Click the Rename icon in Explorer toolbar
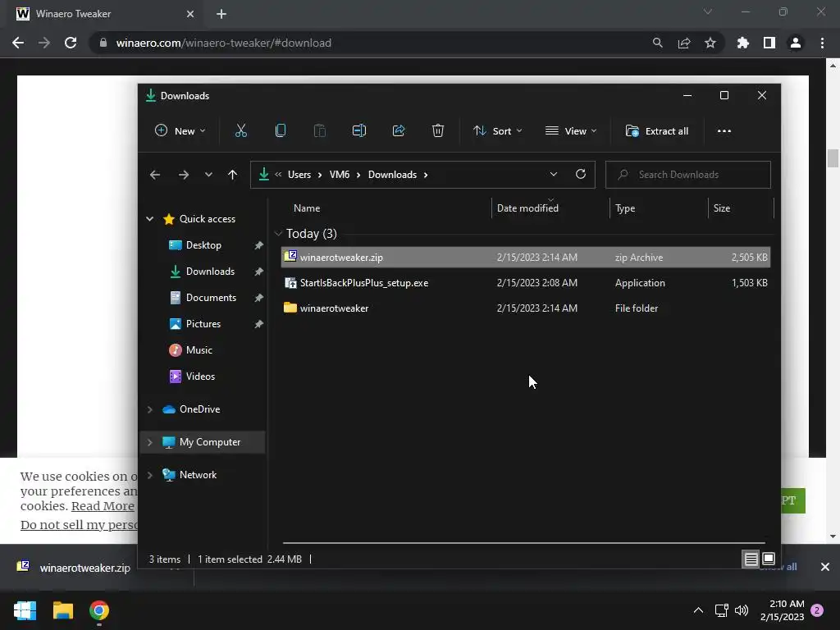 359,130
